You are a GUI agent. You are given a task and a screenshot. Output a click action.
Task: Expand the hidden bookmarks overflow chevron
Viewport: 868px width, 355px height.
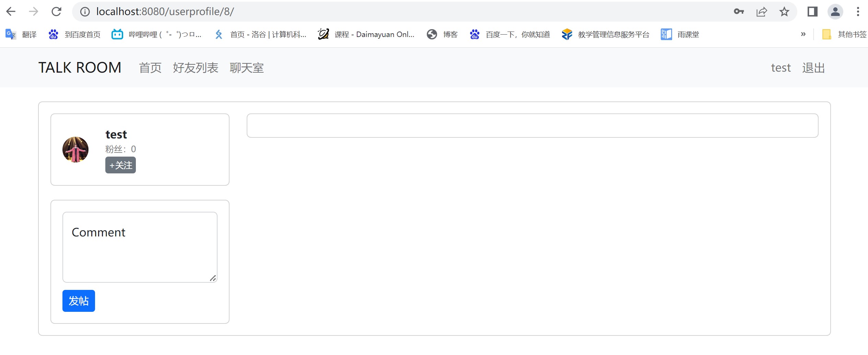coord(803,34)
